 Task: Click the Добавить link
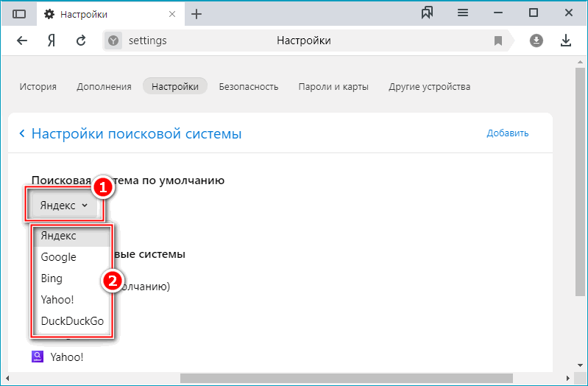507,133
